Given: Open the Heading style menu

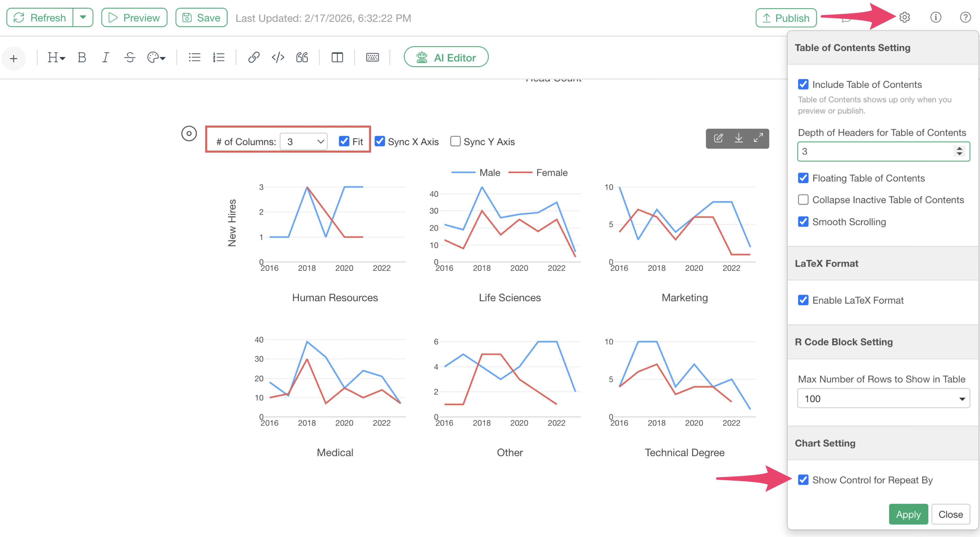Looking at the screenshot, I should coord(56,57).
